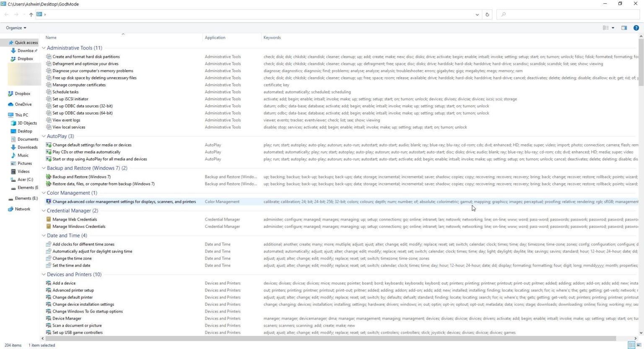
Task: Open Device Manager entry icon
Action: (49, 318)
